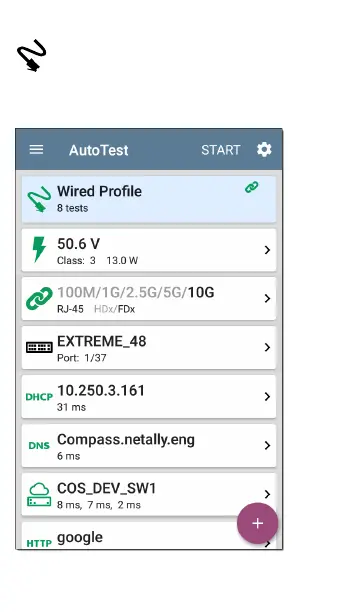Expand the Compass.netally.eng DNS chevron
This screenshot has width=360, height=612.
[267, 445]
